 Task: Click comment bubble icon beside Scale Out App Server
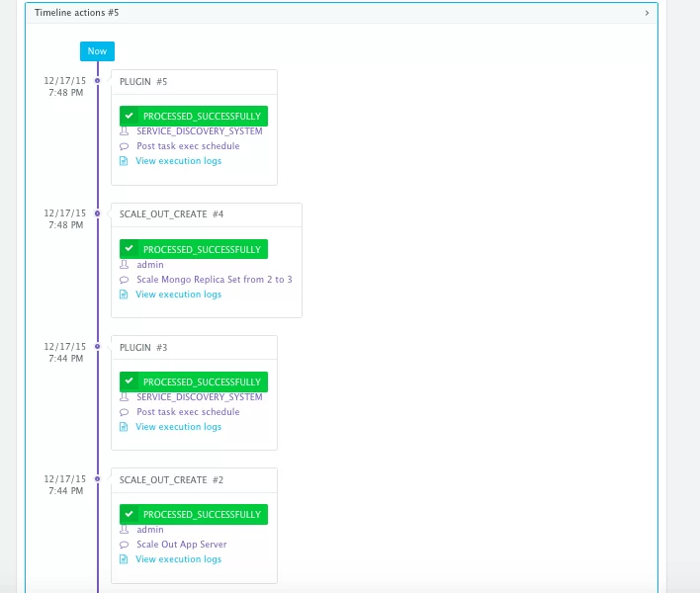pos(125,545)
